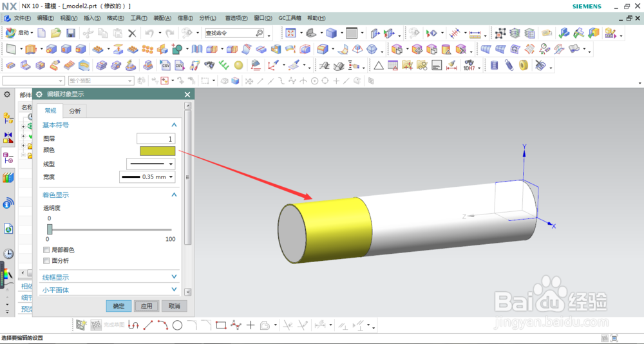Select the Rectangle sketch tool
Viewport: 644px width, 344px height.
point(221,325)
